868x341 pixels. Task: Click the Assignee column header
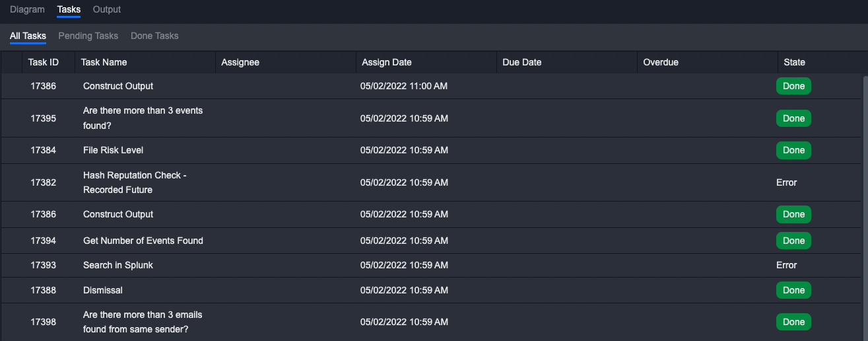pos(240,62)
